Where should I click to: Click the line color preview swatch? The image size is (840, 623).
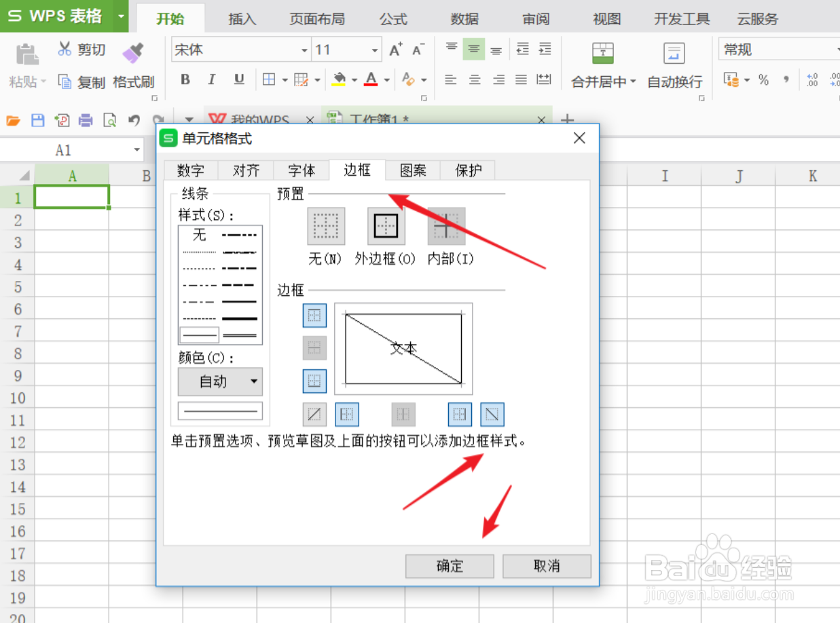point(220,411)
